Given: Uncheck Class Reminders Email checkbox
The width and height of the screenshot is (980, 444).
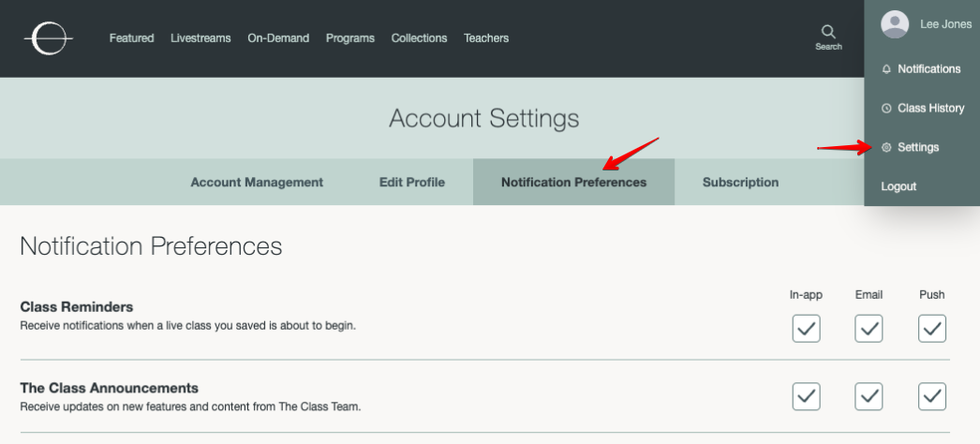Looking at the screenshot, I should pos(869,328).
